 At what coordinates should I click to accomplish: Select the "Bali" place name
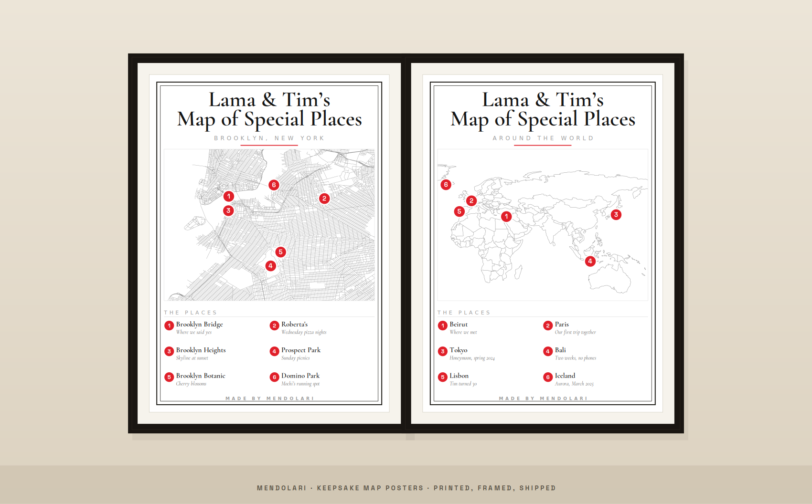coord(560,350)
